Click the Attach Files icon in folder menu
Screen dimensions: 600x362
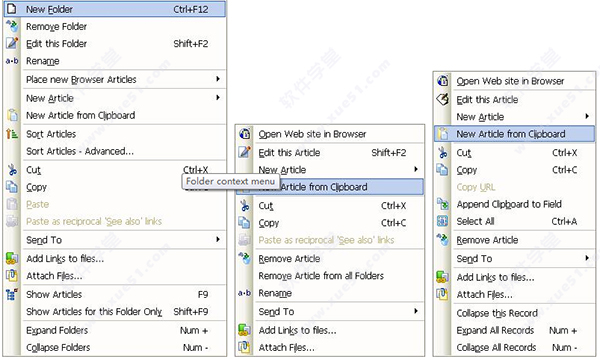[12, 276]
